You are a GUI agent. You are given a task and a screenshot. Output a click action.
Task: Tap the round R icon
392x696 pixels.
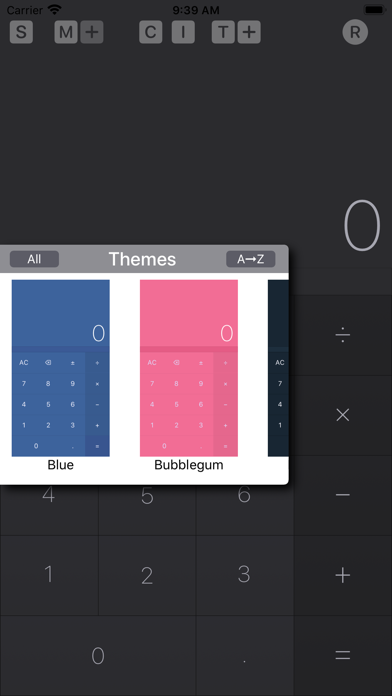355,32
